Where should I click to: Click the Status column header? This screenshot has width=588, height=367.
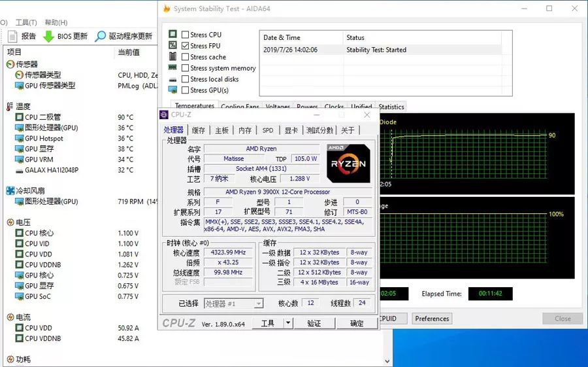pos(355,37)
